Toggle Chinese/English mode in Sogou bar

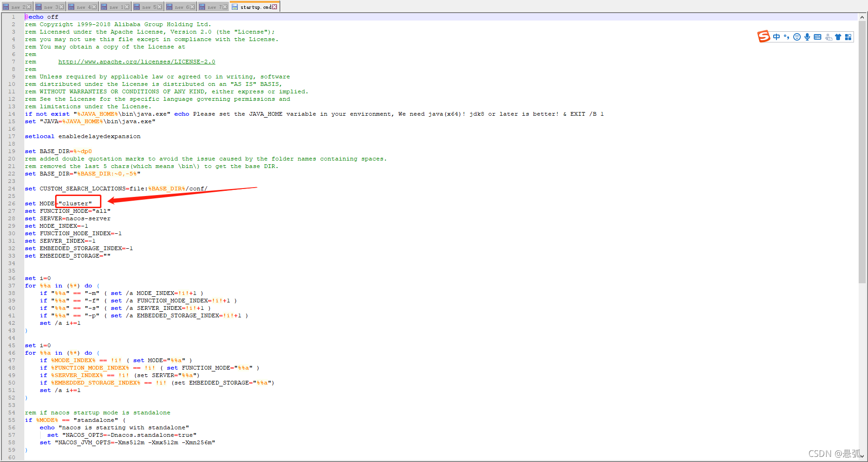pyautogui.click(x=776, y=37)
